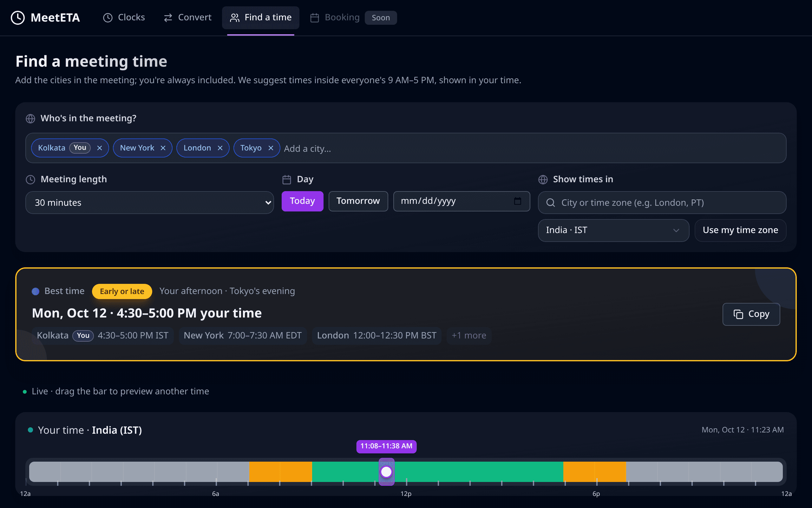Open the India · IST time zone dropdown
The width and height of the screenshot is (812, 508).
[x=613, y=230]
